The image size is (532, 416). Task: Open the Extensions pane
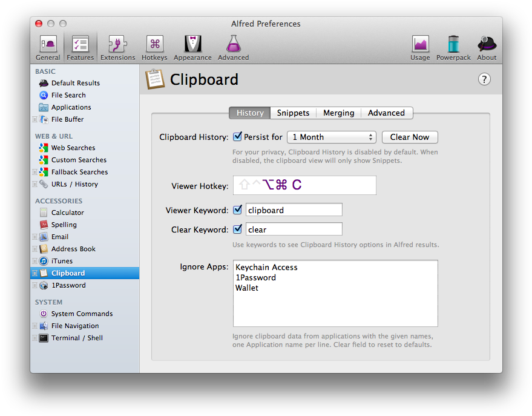(x=118, y=48)
